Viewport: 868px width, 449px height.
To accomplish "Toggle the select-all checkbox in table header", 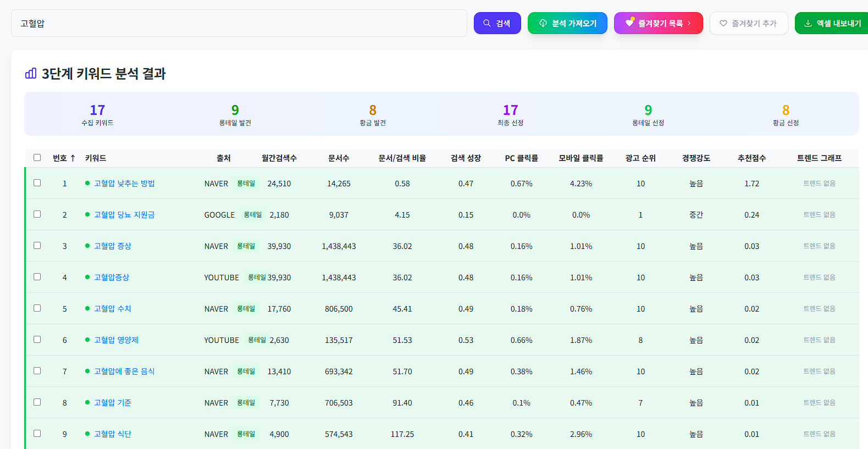I will point(37,158).
